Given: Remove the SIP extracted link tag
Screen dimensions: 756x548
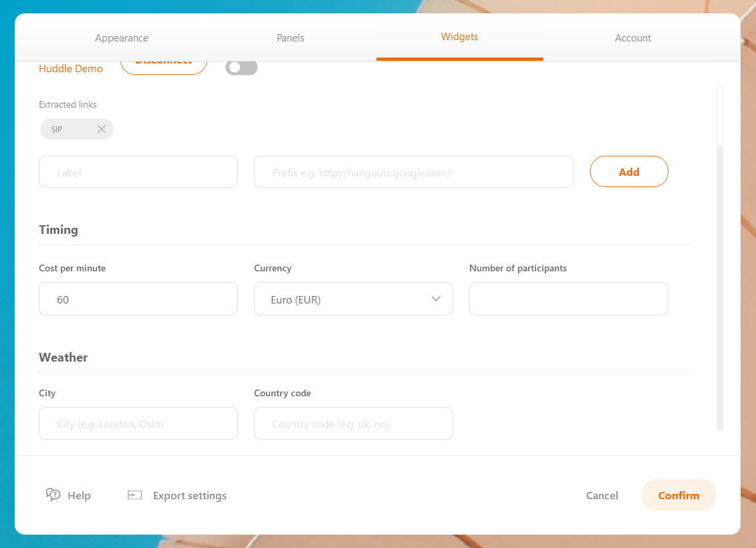Looking at the screenshot, I should pos(102,129).
